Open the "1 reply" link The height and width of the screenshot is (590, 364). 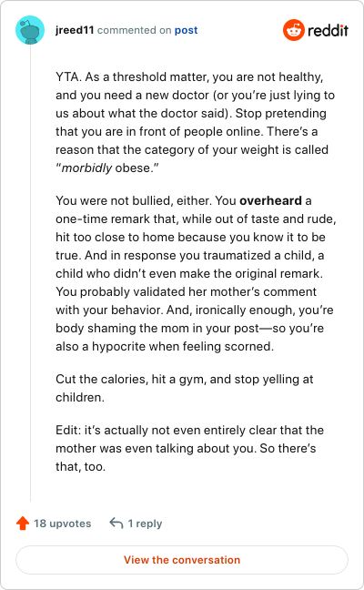145,524
